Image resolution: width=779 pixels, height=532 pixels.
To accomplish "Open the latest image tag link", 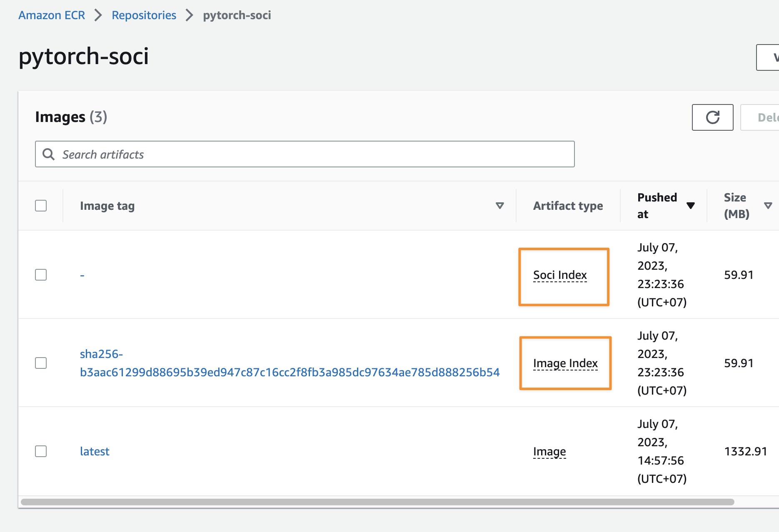I will coord(95,451).
